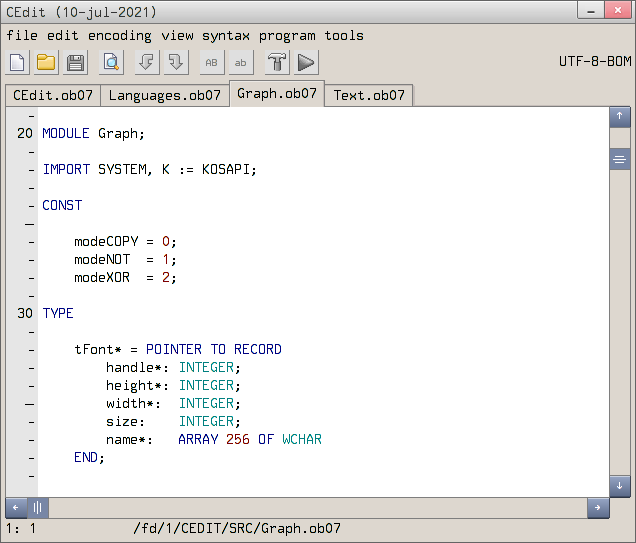636x543 pixels.
Task: Click the New file icon
Action: [18, 63]
